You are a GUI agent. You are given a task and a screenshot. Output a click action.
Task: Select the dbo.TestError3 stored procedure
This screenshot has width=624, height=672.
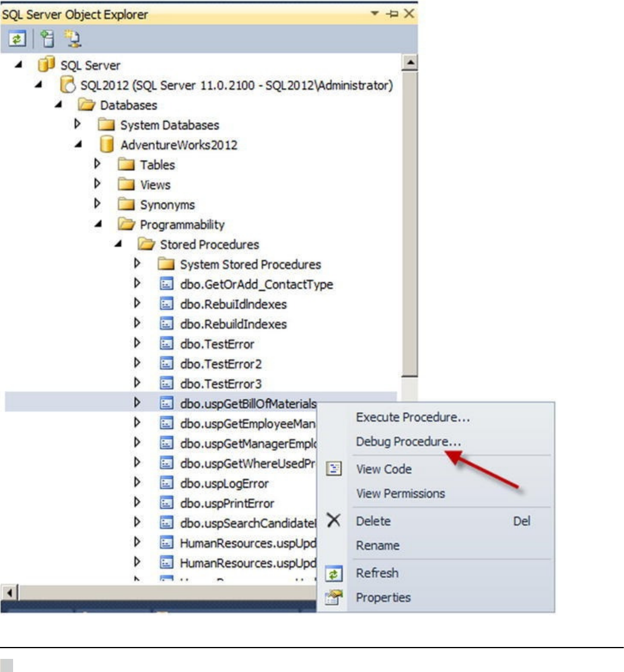pos(221,384)
